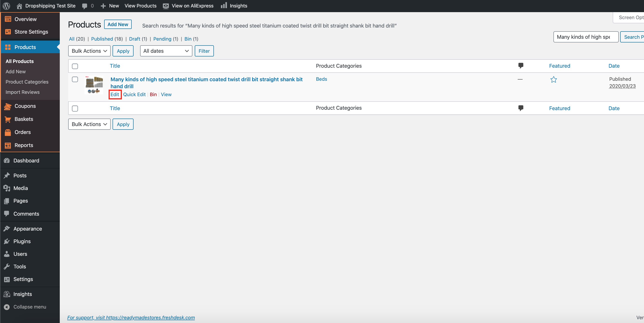Open the top Bulk Actions dropdown
Viewport: 644px width, 323px height.
coord(89,51)
